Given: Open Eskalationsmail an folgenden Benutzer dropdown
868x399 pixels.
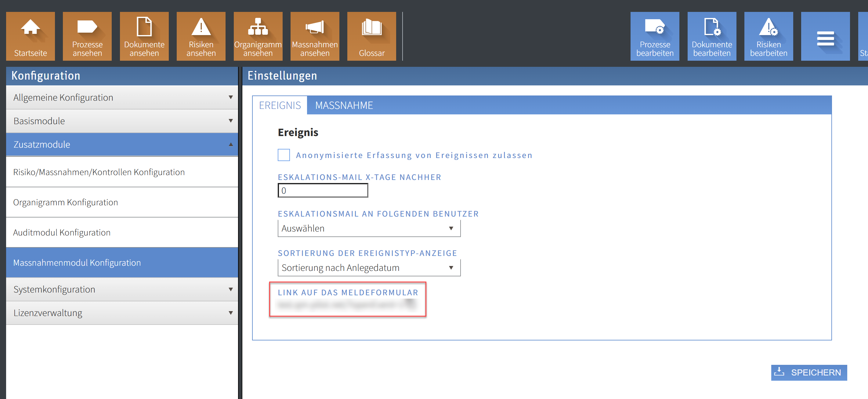Looking at the screenshot, I should point(369,228).
